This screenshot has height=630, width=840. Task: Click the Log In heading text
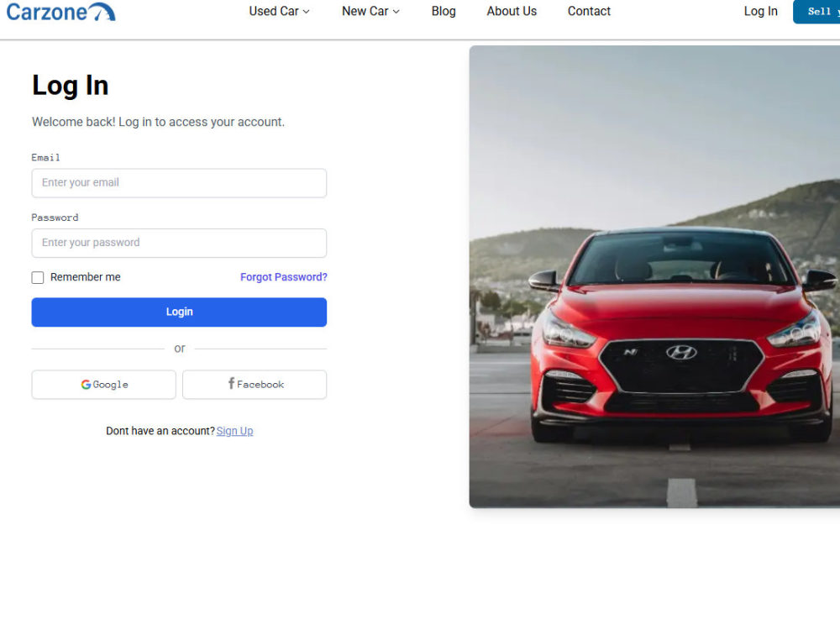(x=71, y=85)
